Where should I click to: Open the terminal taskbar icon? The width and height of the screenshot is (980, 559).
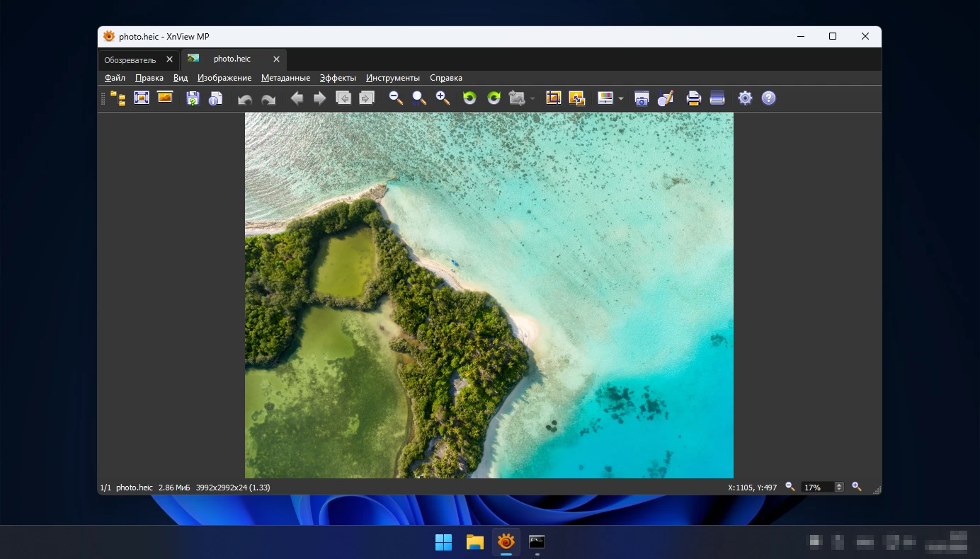(x=537, y=543)
